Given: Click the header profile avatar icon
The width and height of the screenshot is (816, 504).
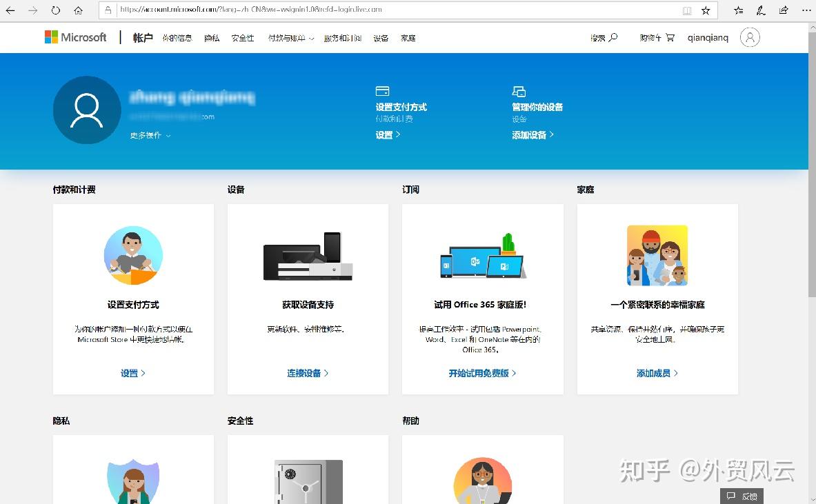Looking at the screenshot, I should click(750, 37).
